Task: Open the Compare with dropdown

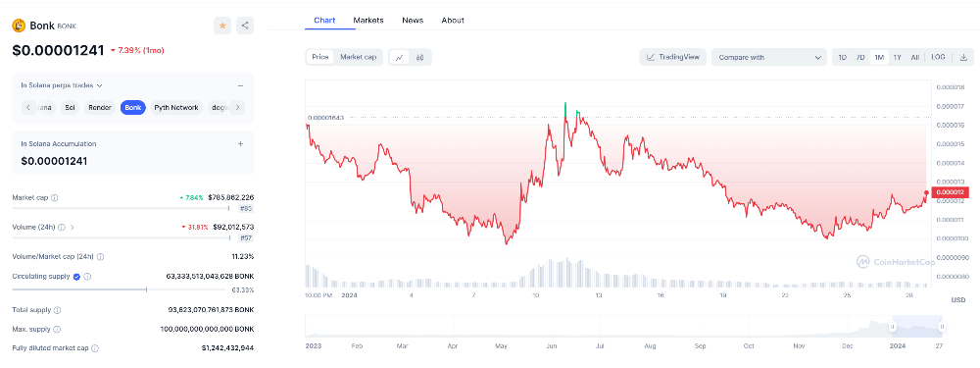Action: [x=769, y=57]
